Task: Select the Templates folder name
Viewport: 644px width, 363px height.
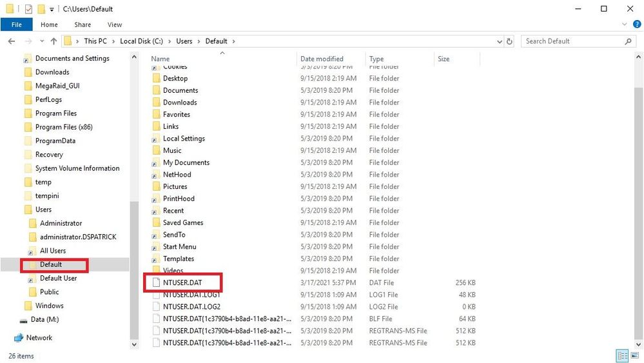Action: point(179,259)
